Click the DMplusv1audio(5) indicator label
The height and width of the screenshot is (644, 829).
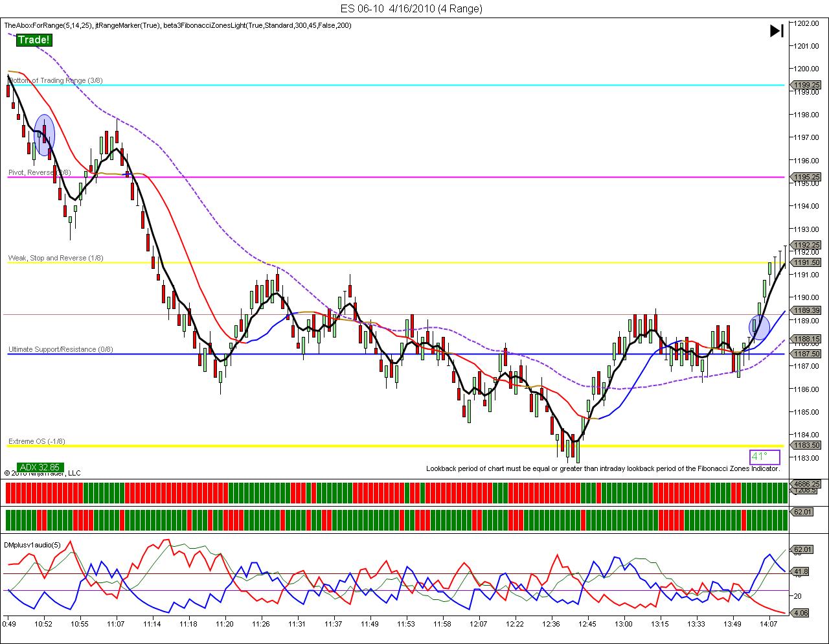(32, 545)
